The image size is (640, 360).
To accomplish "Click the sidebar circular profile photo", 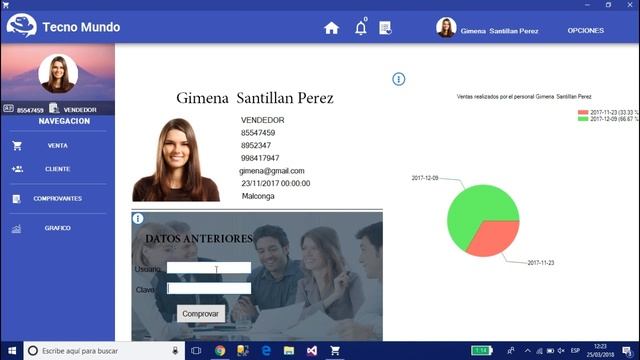I will pyautogui.click(x=58, y=73).
